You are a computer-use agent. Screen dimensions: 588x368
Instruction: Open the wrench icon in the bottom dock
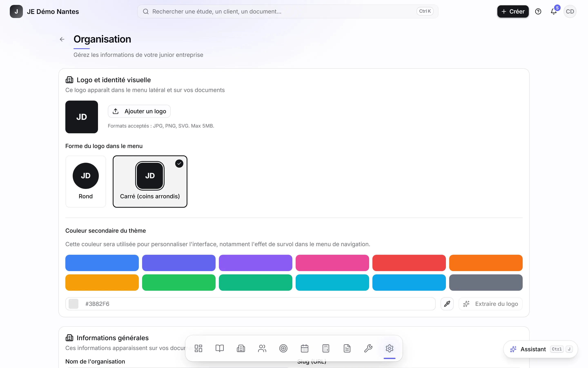point(368,348)
